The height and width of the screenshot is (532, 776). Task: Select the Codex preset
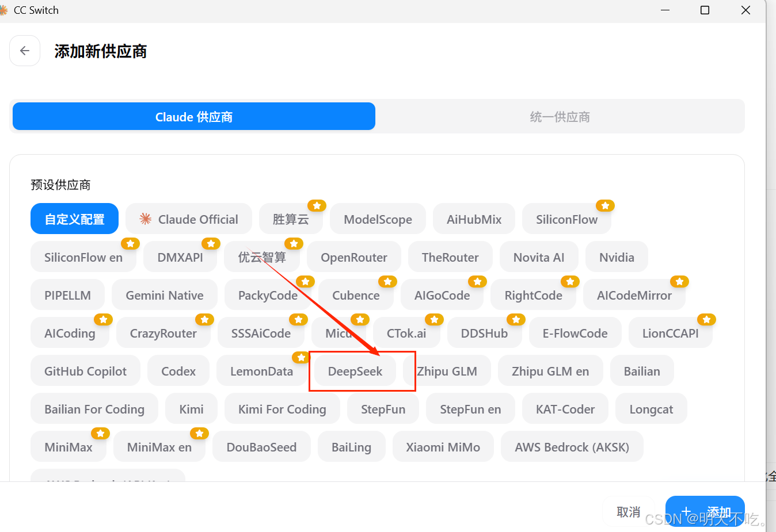(x=178, y=371)
